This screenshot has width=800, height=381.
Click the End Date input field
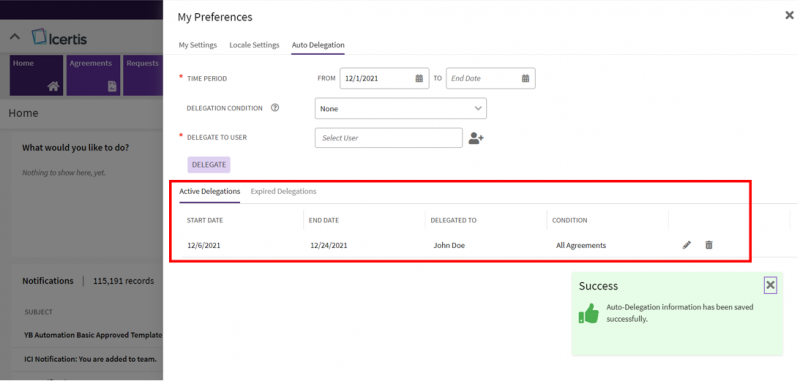(491, 79)
